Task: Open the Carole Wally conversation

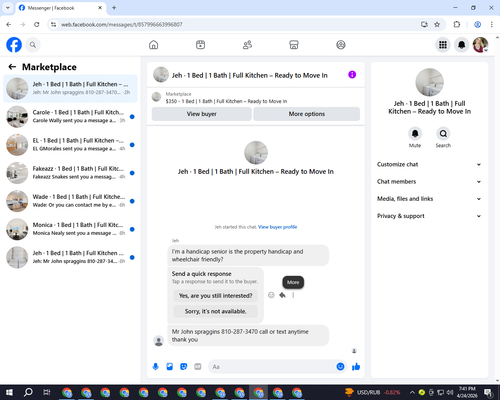Action: 70,117
